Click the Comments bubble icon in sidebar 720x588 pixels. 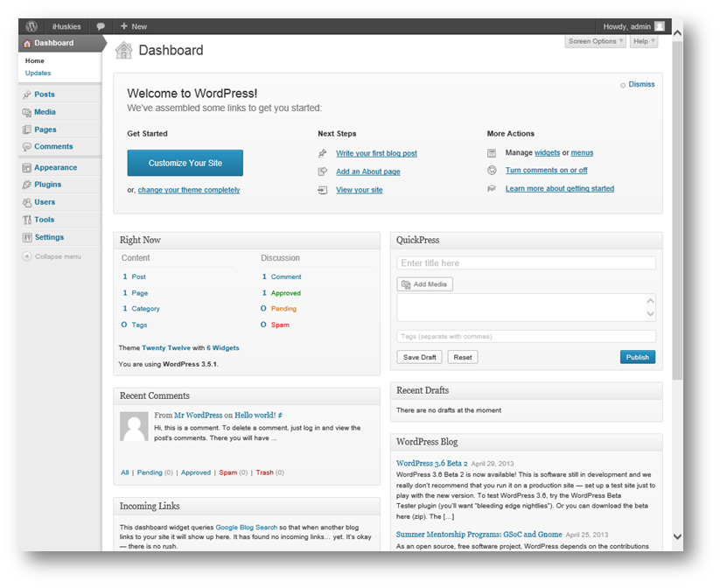[27, 146]
